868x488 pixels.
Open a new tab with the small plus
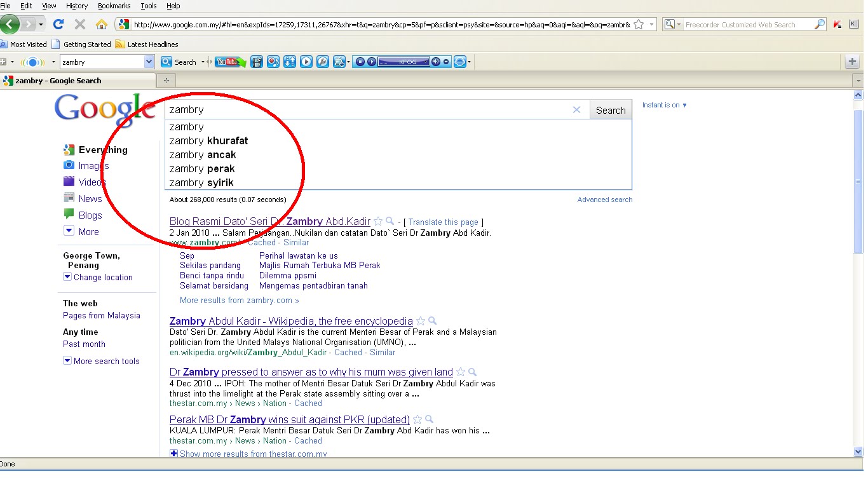[166, 81]
